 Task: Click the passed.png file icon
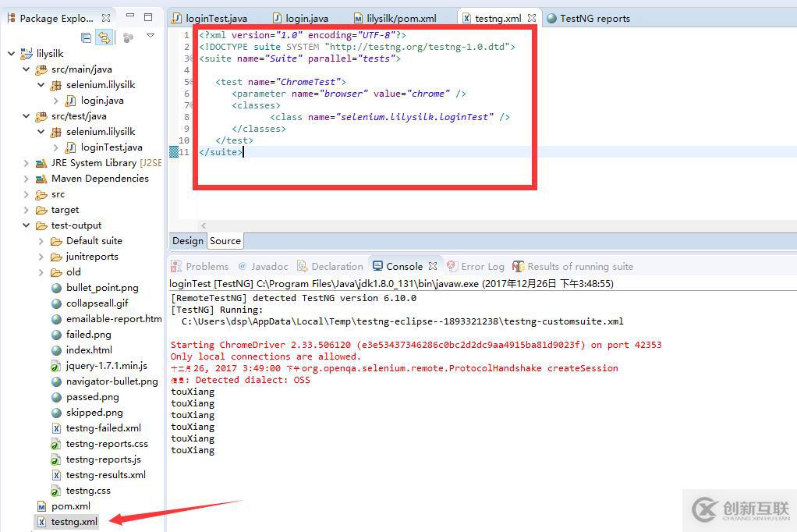(x=56, y=397)
